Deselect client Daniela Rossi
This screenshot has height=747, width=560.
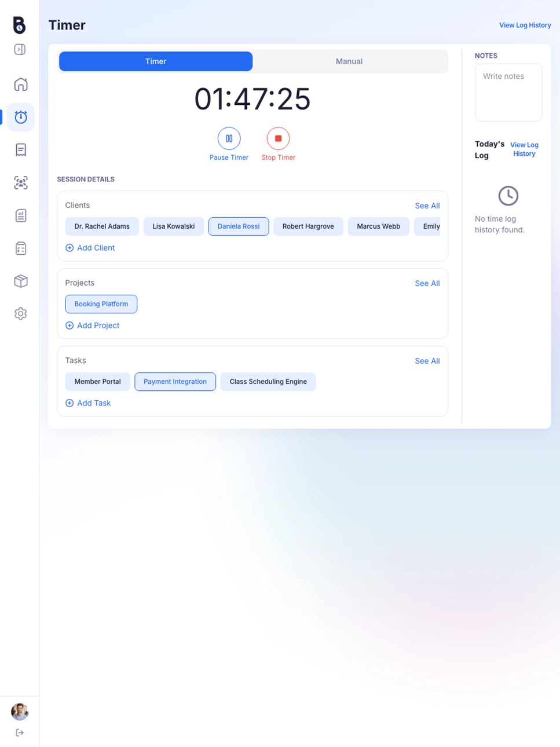pos(239,226)
